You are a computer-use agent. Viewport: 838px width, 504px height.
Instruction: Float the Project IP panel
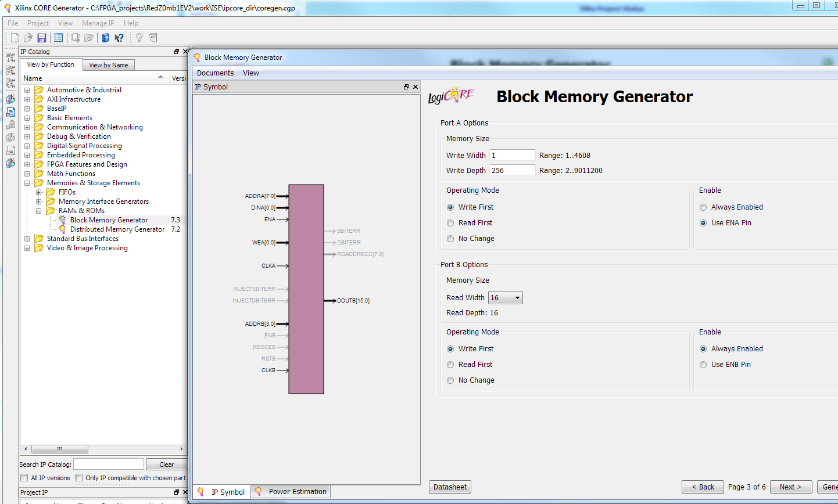point(177,492)
